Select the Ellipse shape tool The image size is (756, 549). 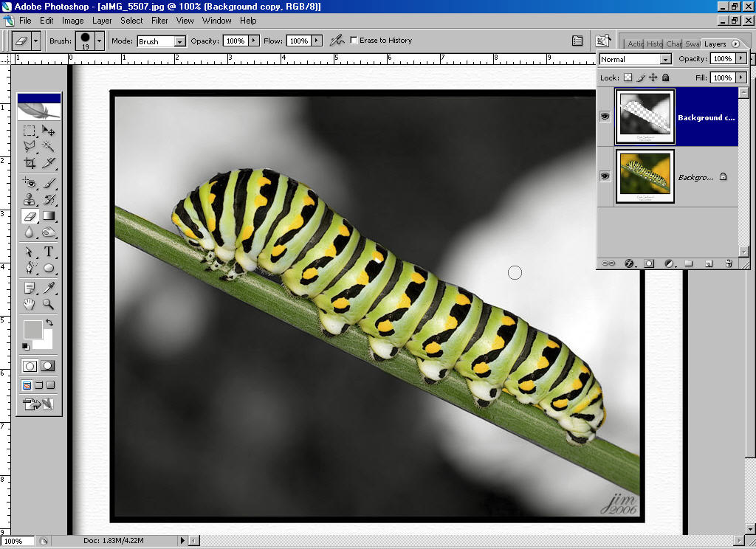48,268
